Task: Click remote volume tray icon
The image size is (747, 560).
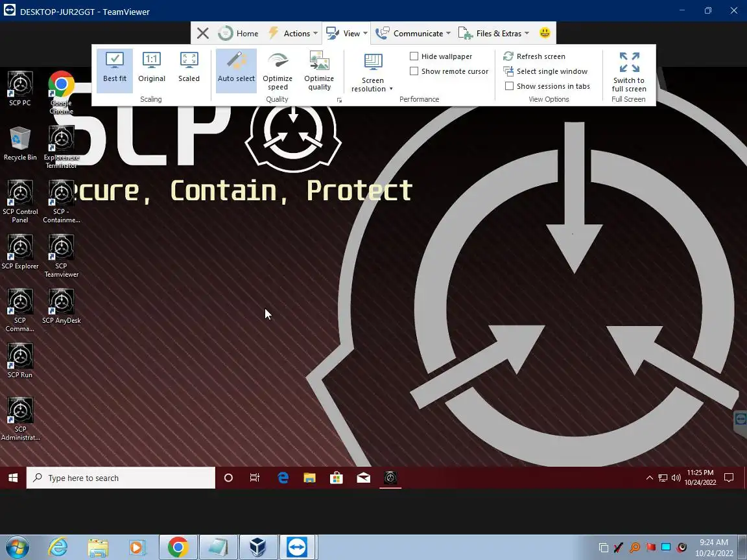Action: pos(676,478)
